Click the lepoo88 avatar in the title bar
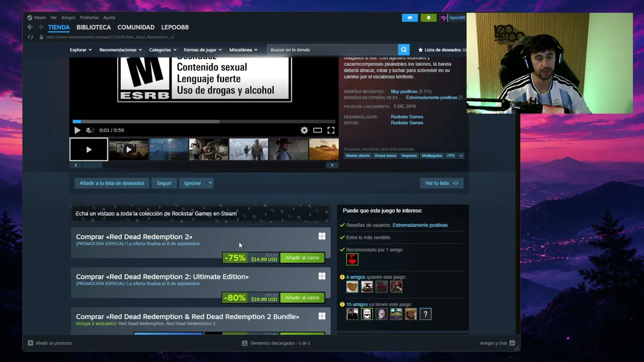The height and width of the screenshot is (362, 644). coord(444,18)
